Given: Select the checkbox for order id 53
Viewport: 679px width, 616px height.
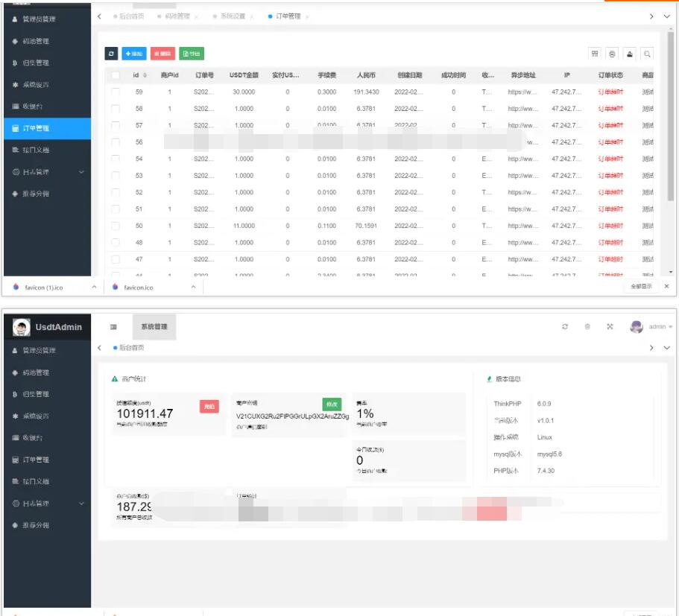Looking at the screenshot, I should (x=116, y=176).
